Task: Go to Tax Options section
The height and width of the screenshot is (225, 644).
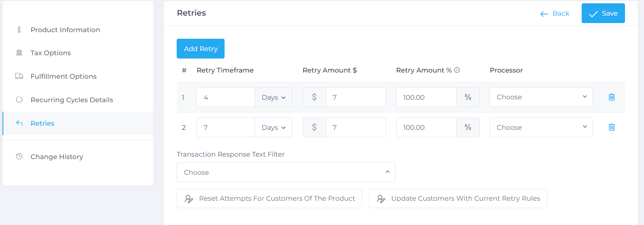Action: (x=78, y=53)
